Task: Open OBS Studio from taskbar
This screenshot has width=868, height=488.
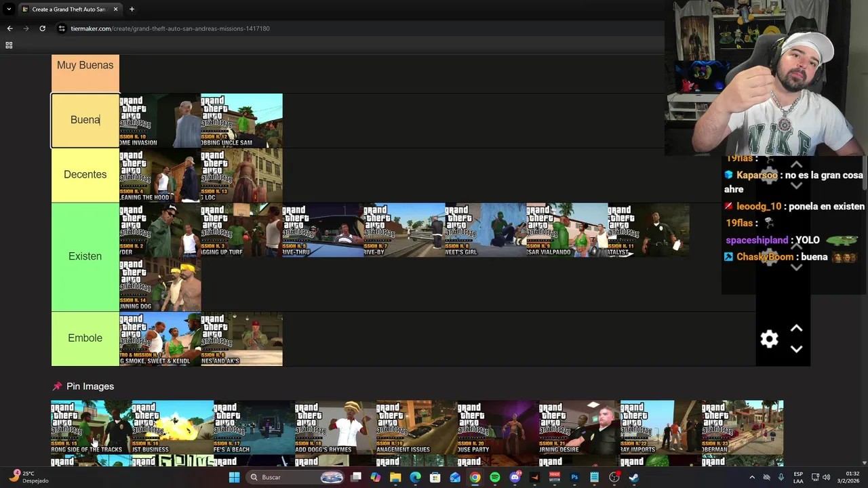Action: tap(614, 477)
